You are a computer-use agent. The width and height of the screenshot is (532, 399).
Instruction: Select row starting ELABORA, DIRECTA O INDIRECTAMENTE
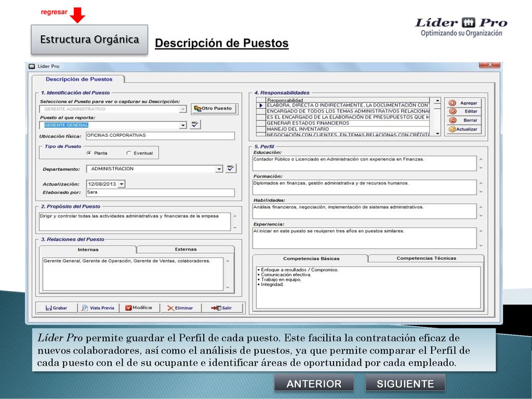[x=348, y=105]
